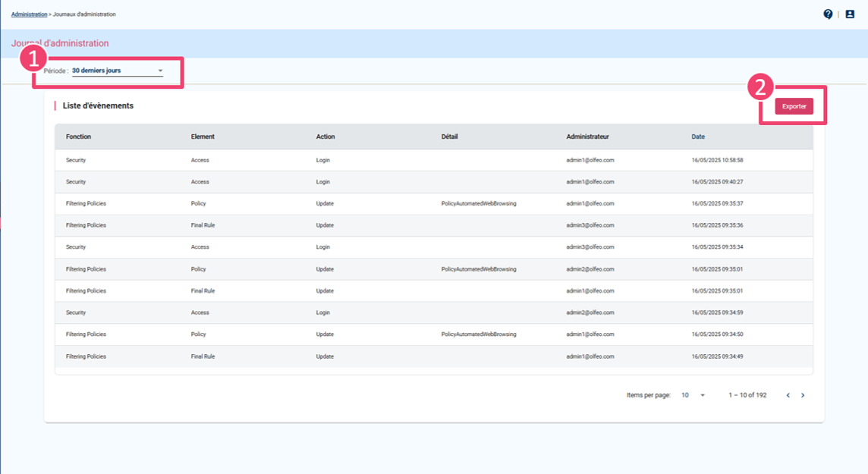Expand the Période dropdown arrow
This screenshot has width=868, height=474.
(x=160, y=71)
